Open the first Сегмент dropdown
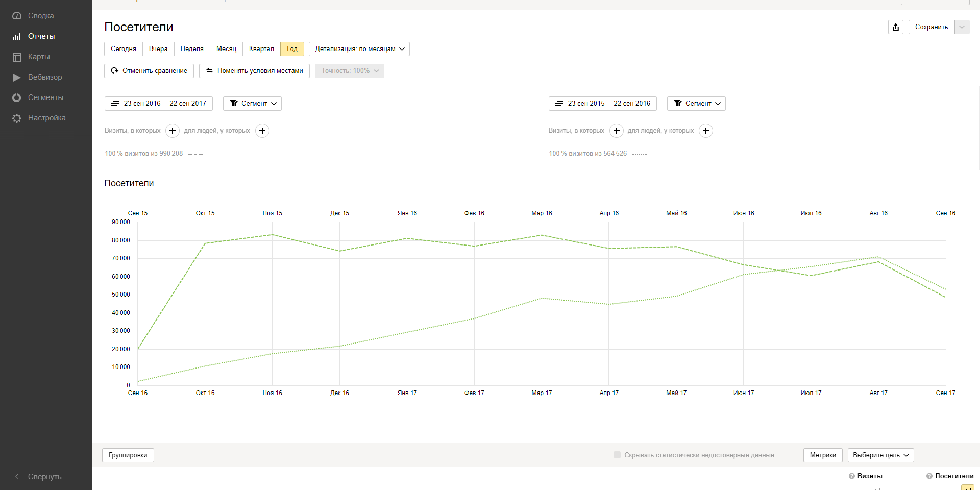The height and width of the screenshot is (490, 980). 252,104
